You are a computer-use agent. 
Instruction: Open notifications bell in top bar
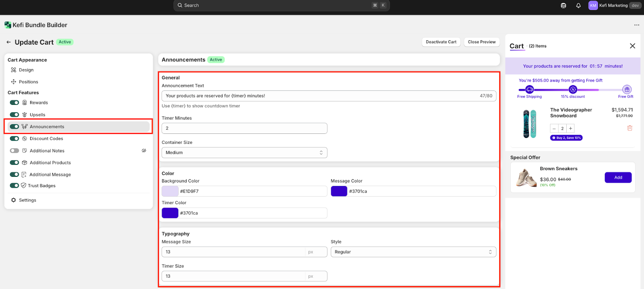click(x=578, y=6)
